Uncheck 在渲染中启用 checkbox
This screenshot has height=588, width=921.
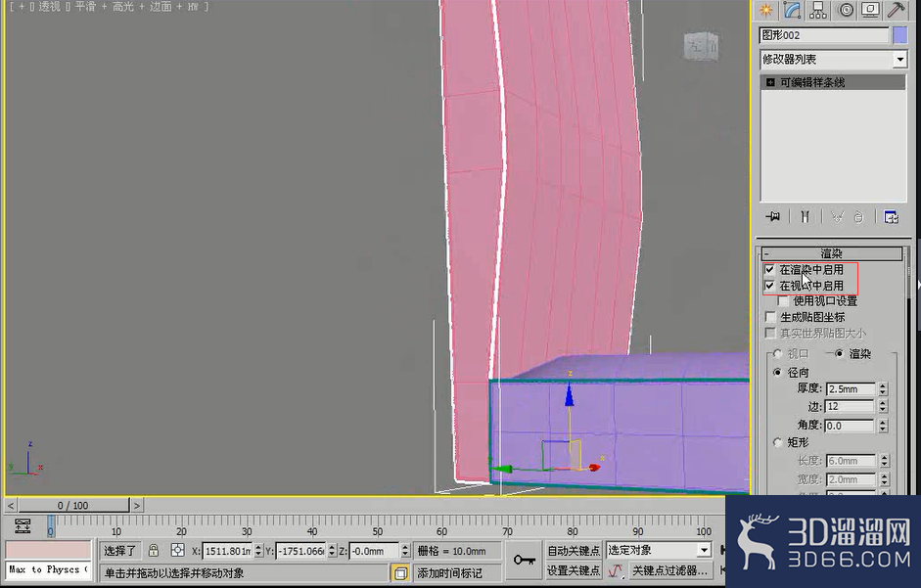coord(769,270)
